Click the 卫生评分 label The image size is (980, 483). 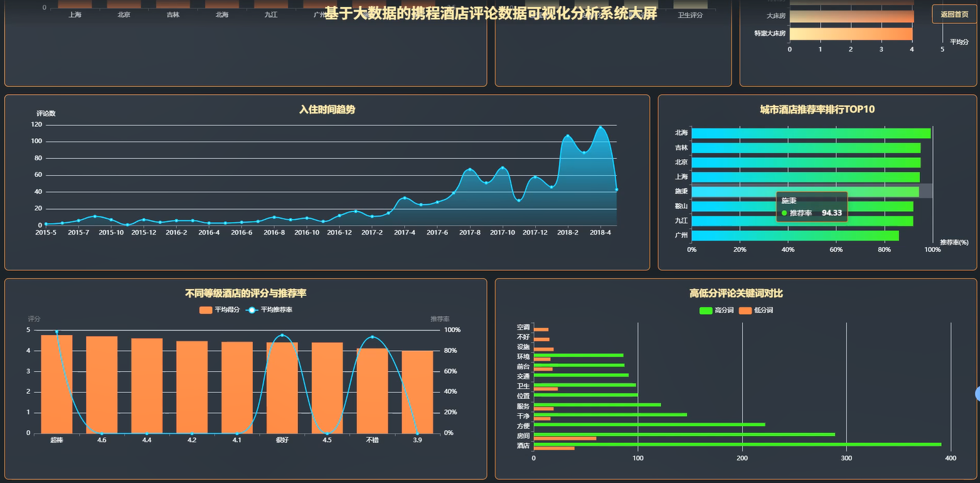coord(690,14)
